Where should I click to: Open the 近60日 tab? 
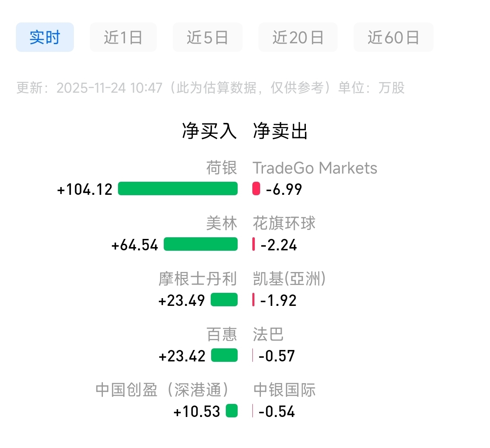tap(393, 38)
